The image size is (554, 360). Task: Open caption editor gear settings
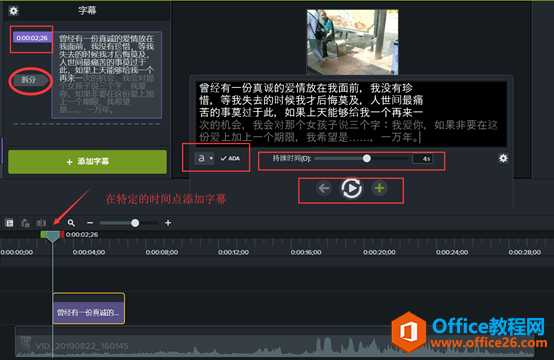[x=503, y=158]
